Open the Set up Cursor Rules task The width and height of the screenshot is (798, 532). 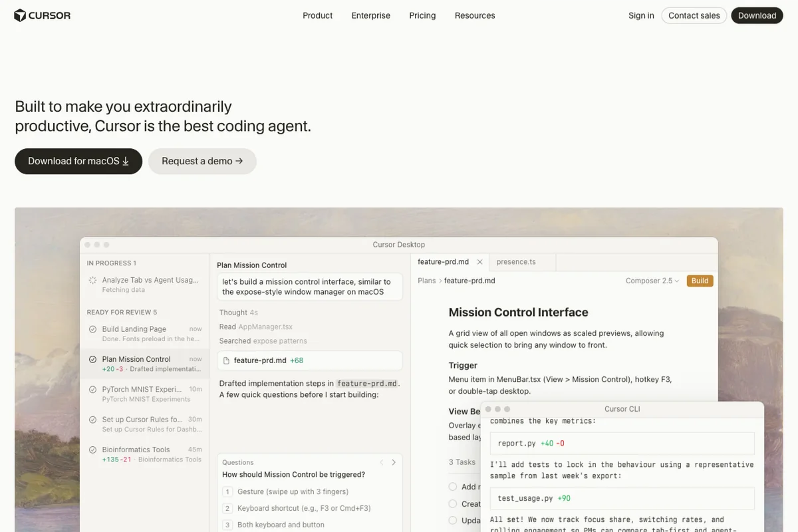click(144, 424)
